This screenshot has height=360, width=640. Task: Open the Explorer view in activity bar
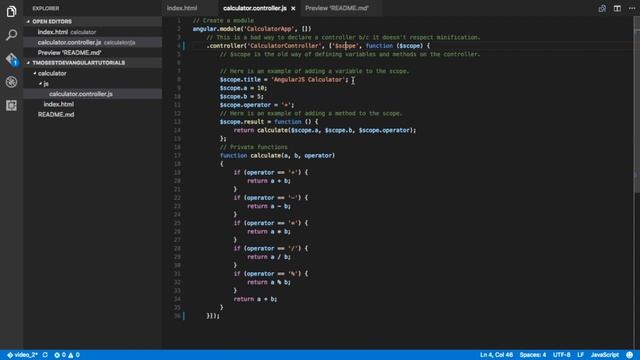click(x=11, y=11)
